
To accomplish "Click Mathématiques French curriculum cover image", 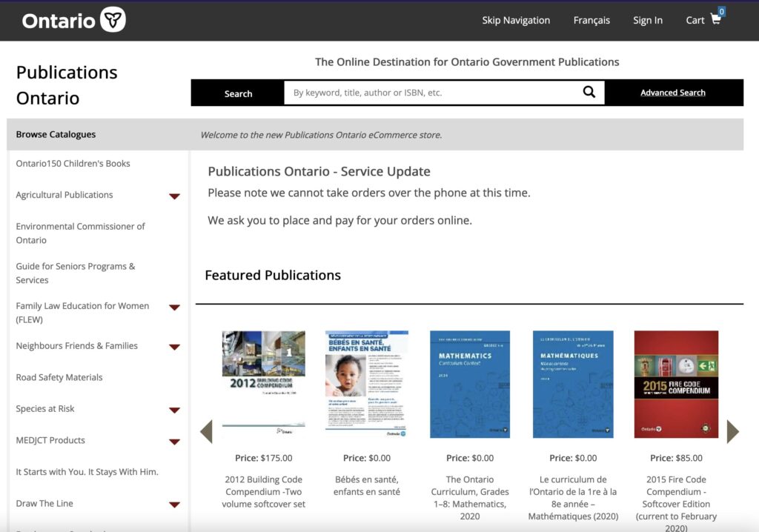I will (573, 384).
